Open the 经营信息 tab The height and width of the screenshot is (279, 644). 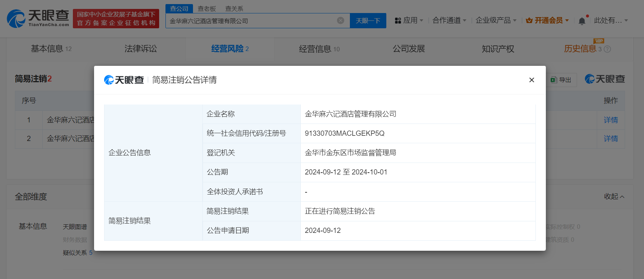319,49
